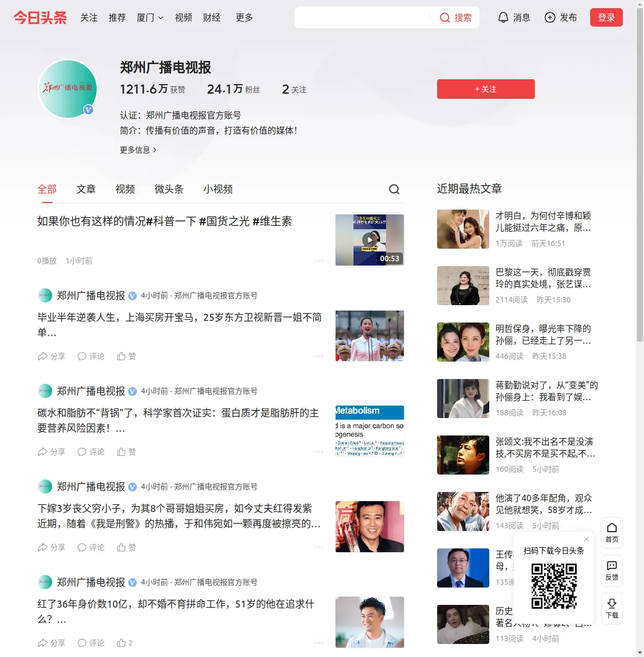
Task: Share the 毕业半年逆袭人生 post
Action: (x=52, y=356)
